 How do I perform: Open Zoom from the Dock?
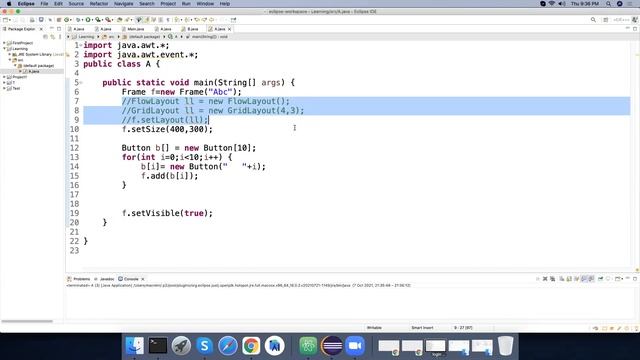coord(355,345)
